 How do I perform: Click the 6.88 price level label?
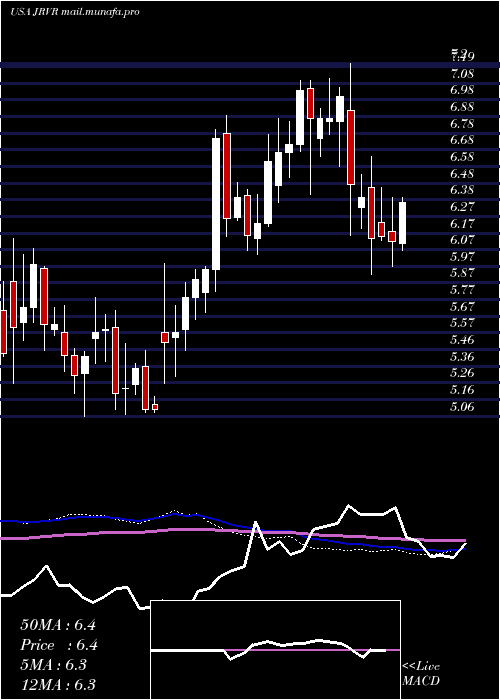click(462, 107)
